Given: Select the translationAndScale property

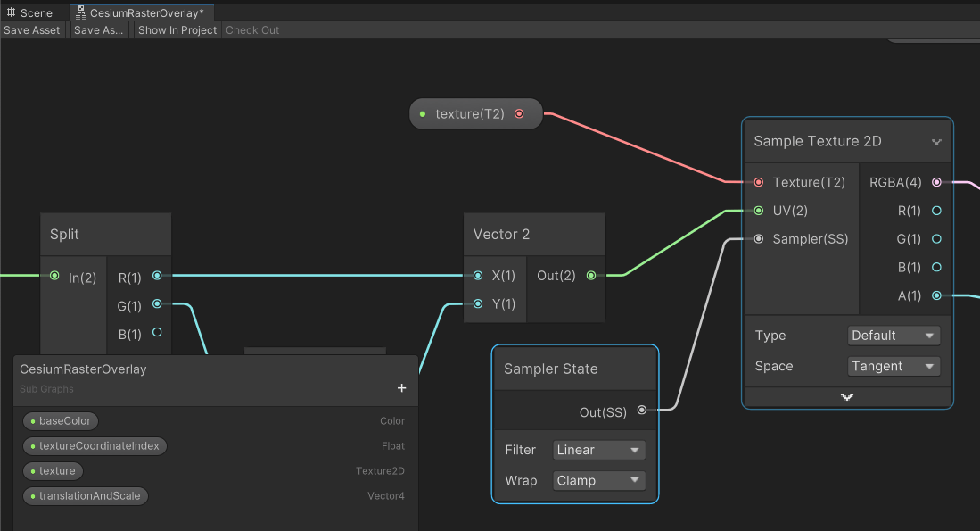Looking at the screenshot, I should (x=86, y=496).
